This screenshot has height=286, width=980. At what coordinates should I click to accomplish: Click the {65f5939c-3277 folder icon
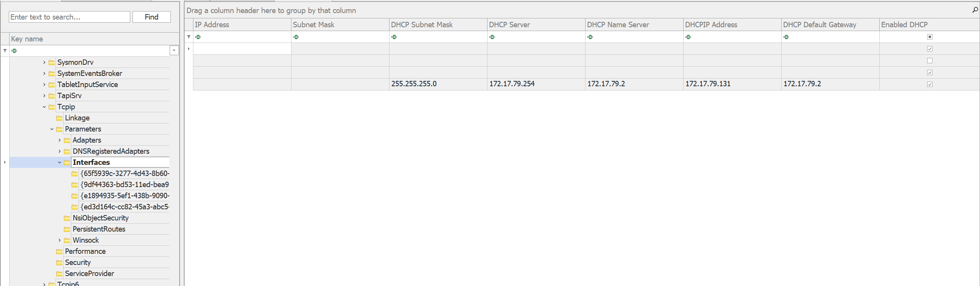tap(75, 174)
